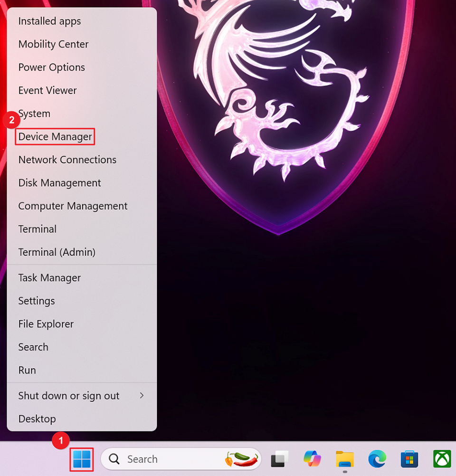Choose System in the quick menu
Viewport: 456px width, 476px height.
[x=82, y=114]
